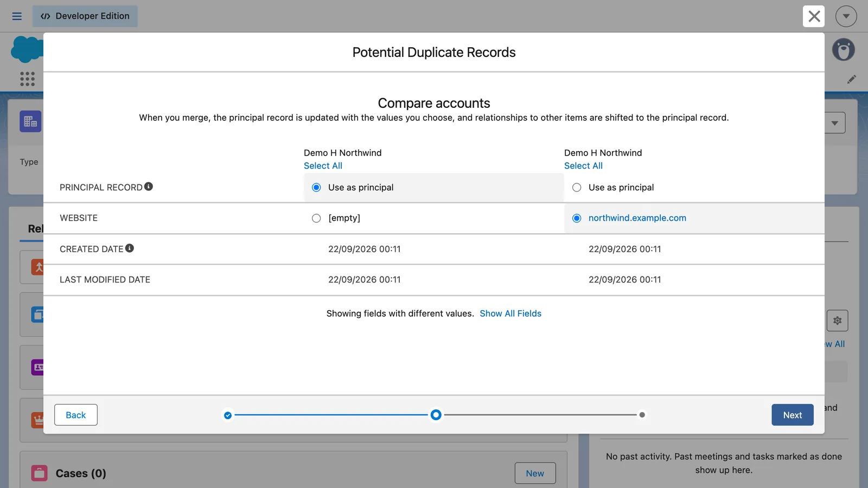Click the final step progress dot
868x488 pixels.
point(642,415)
